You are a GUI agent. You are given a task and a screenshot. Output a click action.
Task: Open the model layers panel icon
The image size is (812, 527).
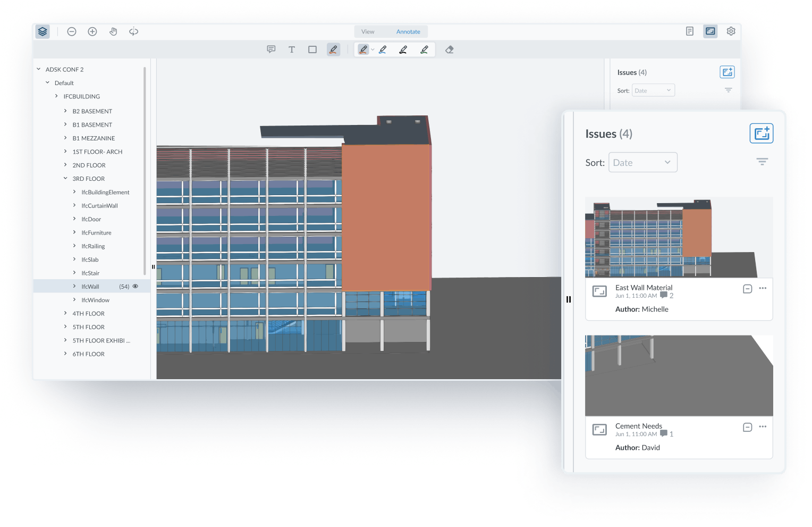point(42,31)
